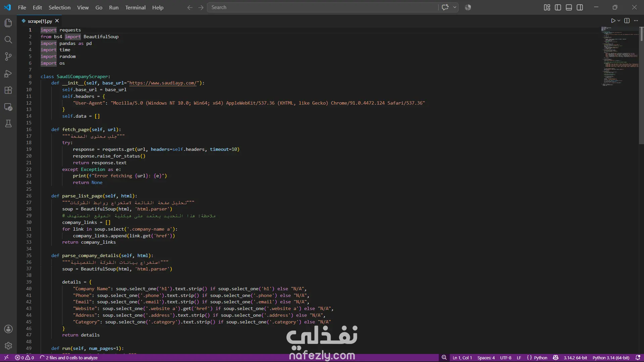Viewport: 644px width, 362px height.
Task: Open the Explorer view in activity bar
Action: click(x=8, y=23)
